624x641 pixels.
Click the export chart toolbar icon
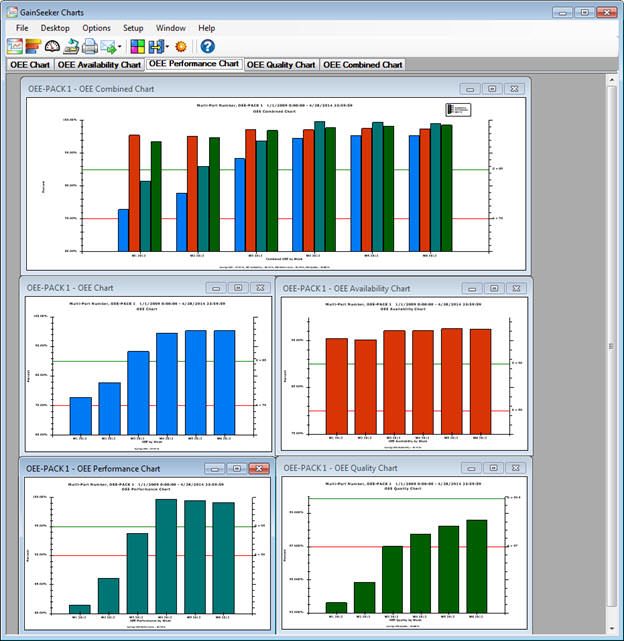tap(71, 46)
